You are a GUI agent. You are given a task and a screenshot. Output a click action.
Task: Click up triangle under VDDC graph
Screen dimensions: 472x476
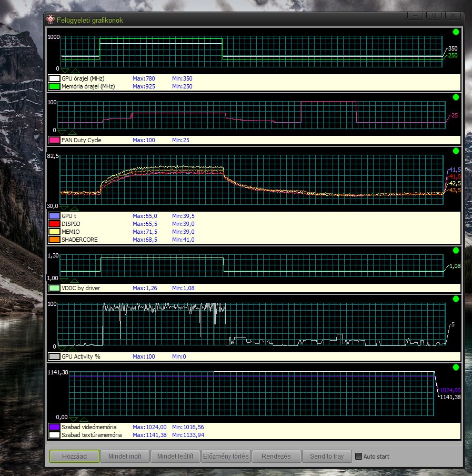pos(74,280)
